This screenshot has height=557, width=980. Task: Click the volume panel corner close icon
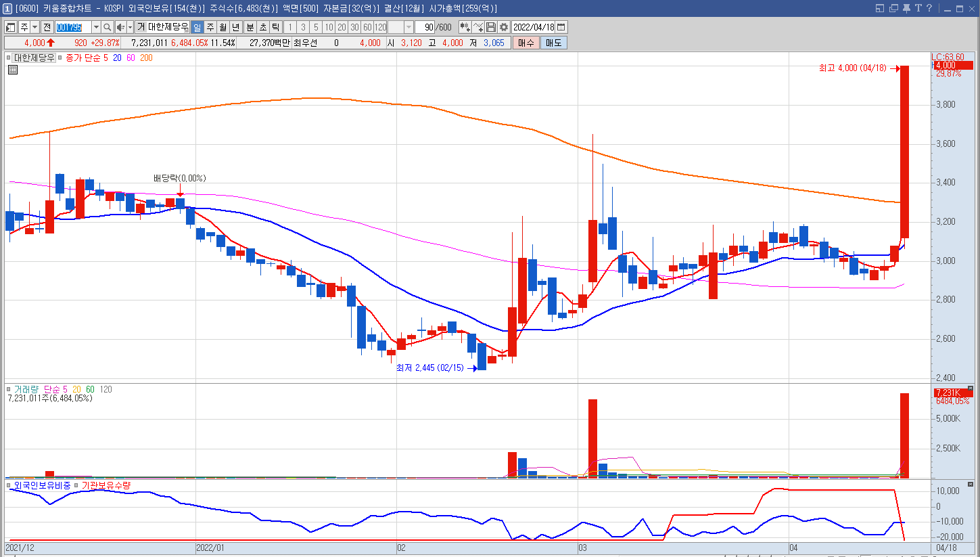click(x=971, y=388)
